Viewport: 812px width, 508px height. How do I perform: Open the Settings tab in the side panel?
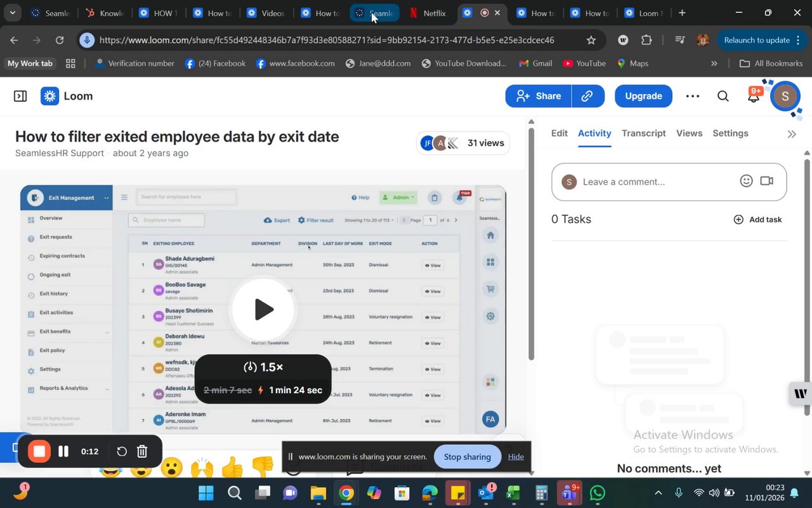click(731, 133)
